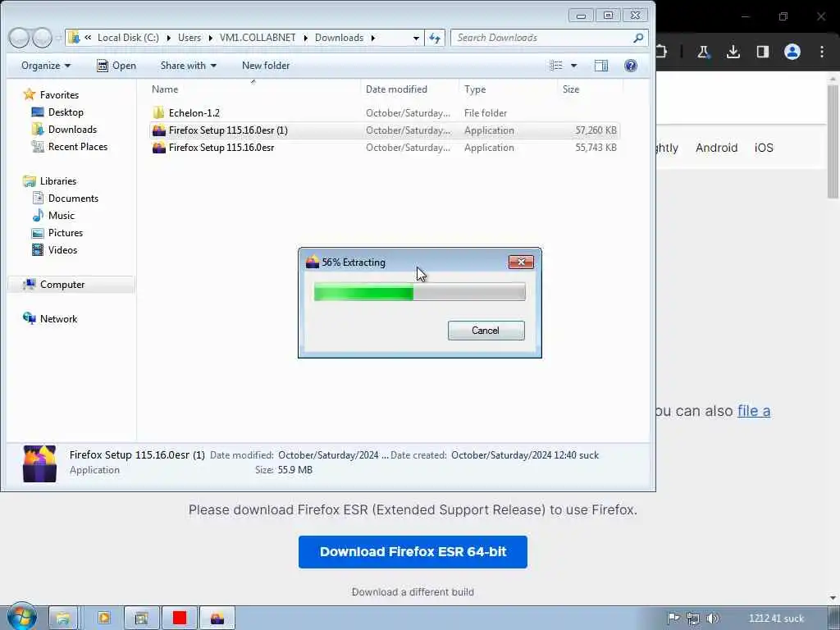This screenshot has width=840, height=630.
Task: Switch to iOS tab on webpage
Action: click(764, 148)
